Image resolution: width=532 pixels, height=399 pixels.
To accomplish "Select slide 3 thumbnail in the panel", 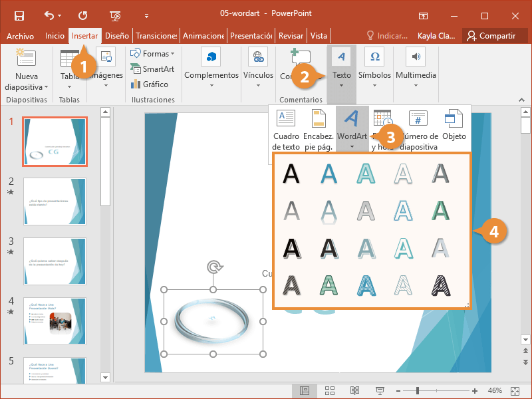I will (x=55, y=261).
